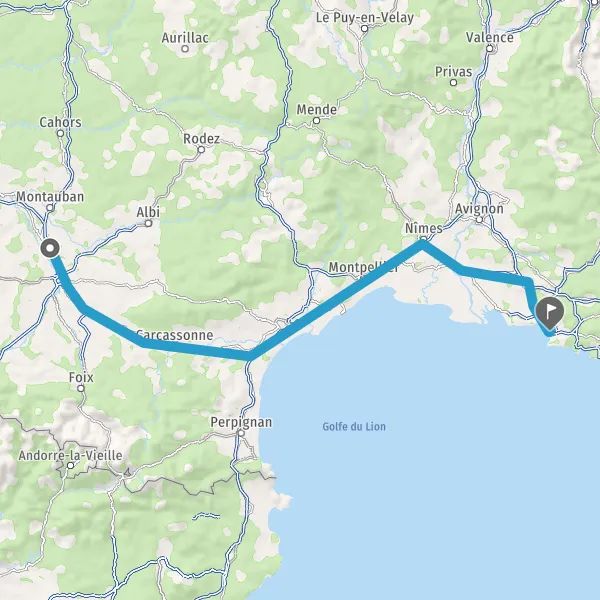This screenshot has width=600, height=600.
Task: Select the Nîmes city marker
Action: click(x=423, y=240)
